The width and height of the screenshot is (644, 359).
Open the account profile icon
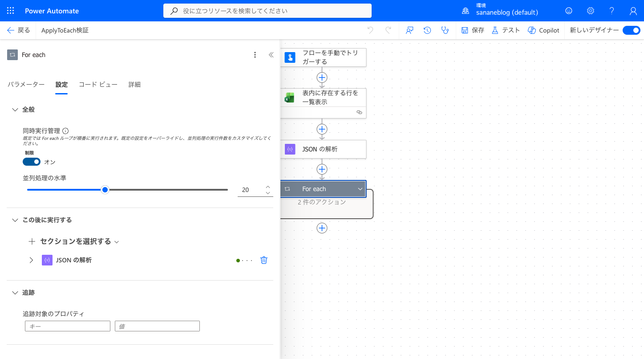633,11
